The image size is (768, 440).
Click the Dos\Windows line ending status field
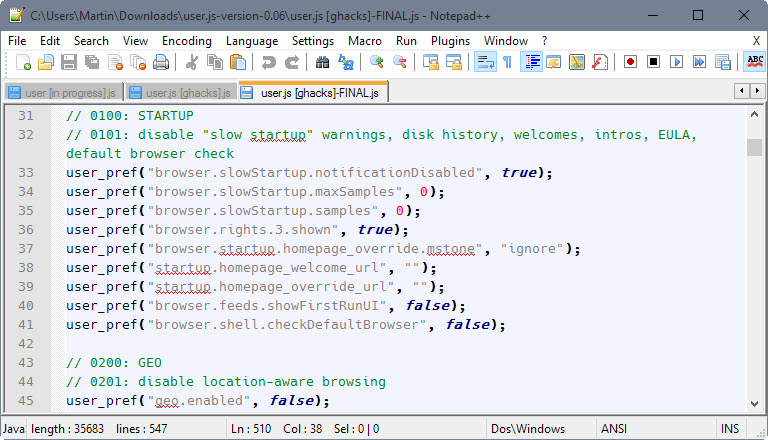(540, 429)
